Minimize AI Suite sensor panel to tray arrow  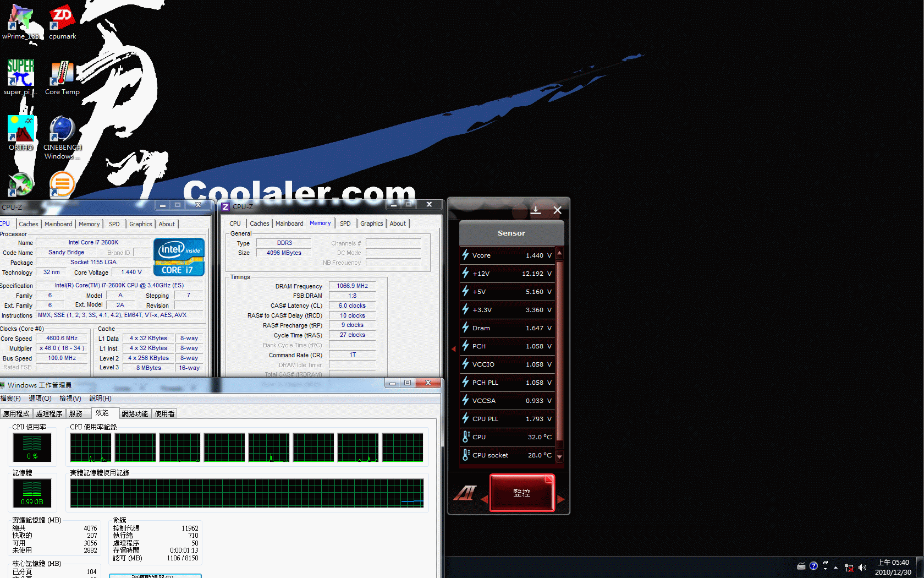(x=536, y=210)
